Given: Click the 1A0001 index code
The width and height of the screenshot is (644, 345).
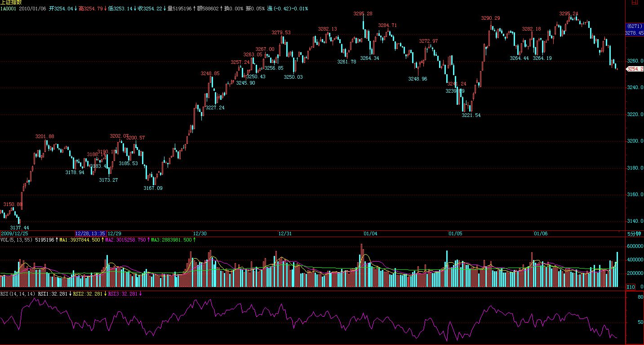Looking at the screenshot, I should [x=9, y=8].
